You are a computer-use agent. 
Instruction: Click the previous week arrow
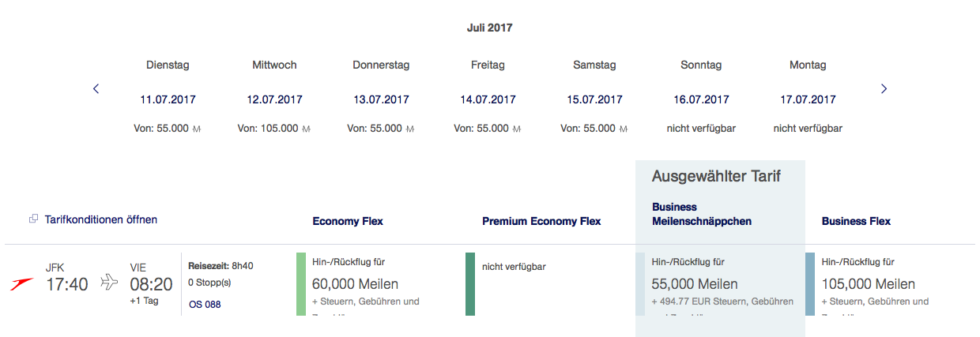96,89
